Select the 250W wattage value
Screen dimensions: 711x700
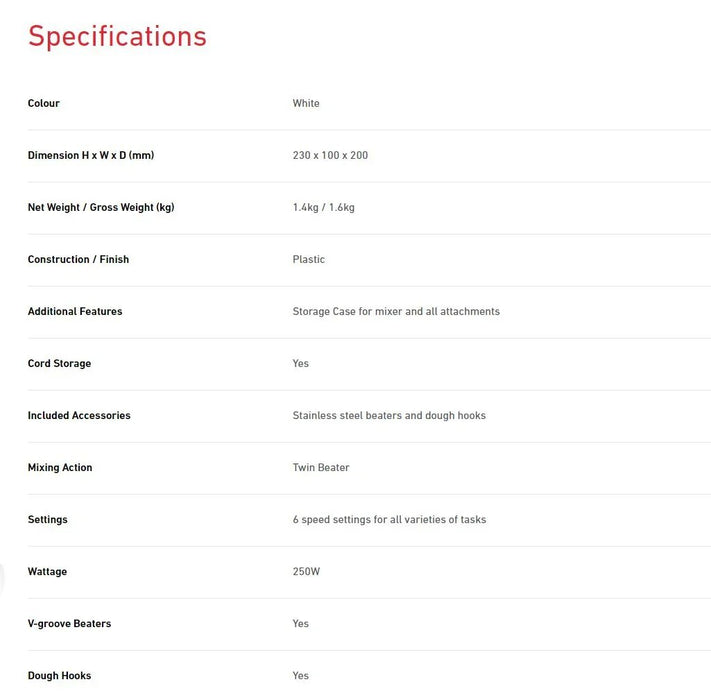[306, 572]
